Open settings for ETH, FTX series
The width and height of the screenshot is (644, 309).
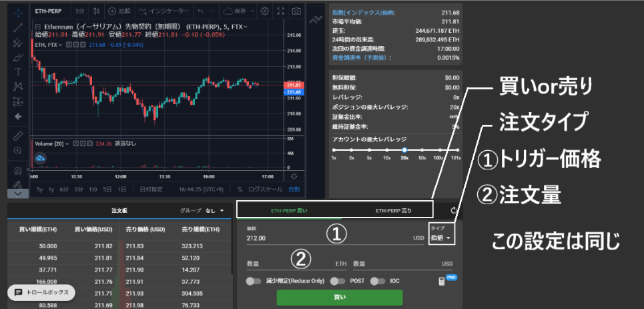tap(76, 44)
